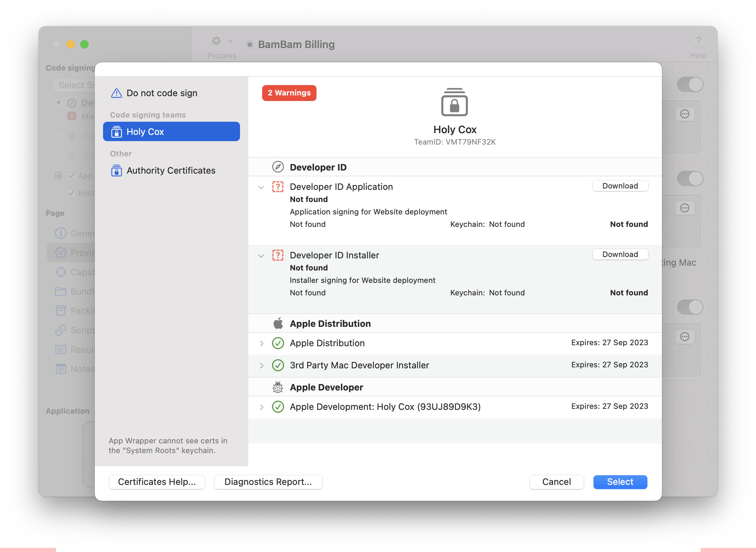
Task: Click the red missing-certificate badge in the background sidebar
Action: click(x=72, y=116)
